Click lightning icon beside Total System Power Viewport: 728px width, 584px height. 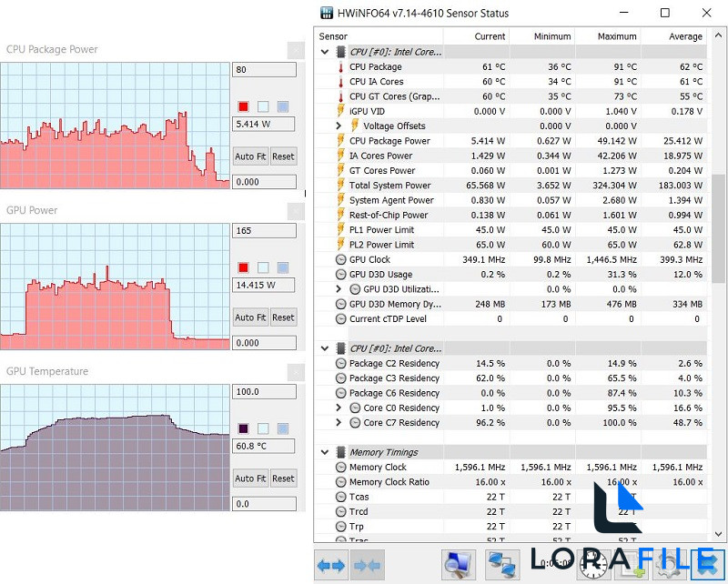point(340,186)
